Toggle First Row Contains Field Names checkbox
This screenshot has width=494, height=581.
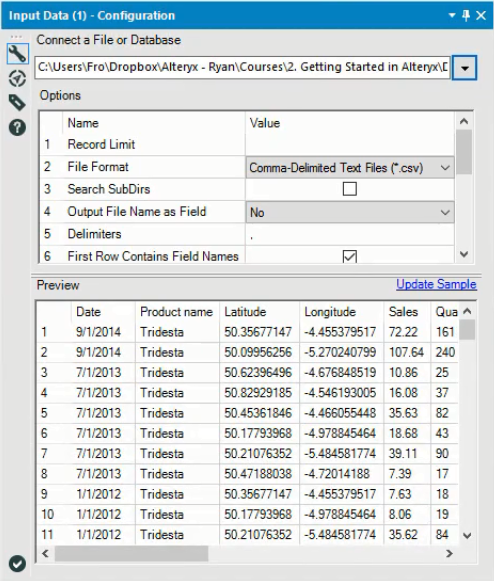(x=349, y=256)
